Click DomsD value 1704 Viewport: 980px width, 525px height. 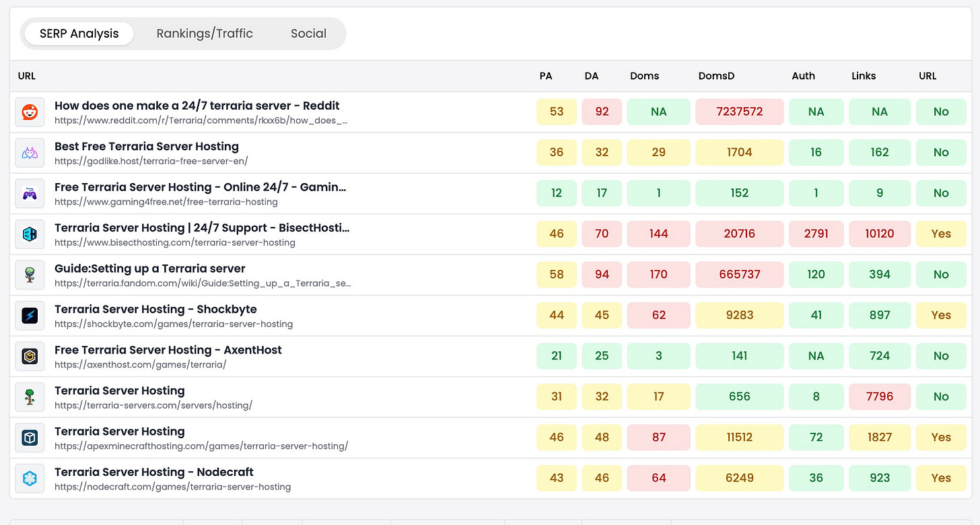coord(739,153)
